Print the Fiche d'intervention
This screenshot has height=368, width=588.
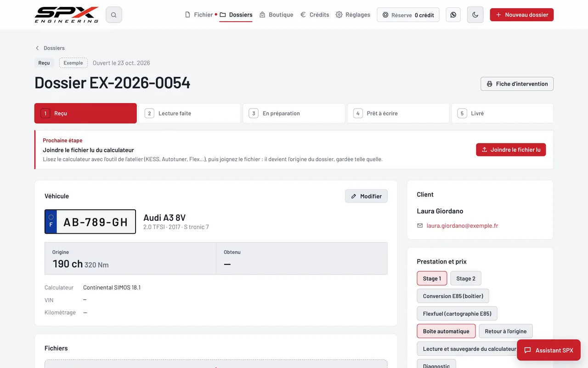tap(517, 84)
